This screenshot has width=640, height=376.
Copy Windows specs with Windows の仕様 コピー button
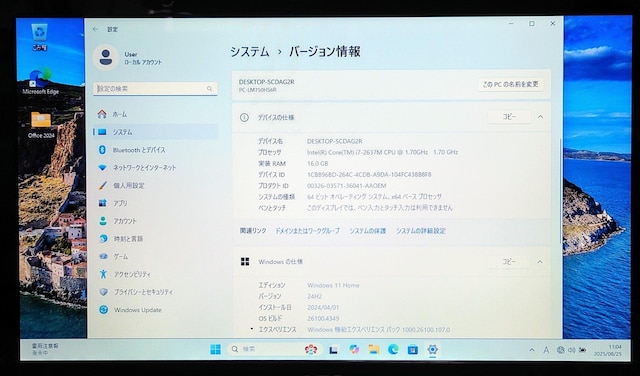tap(509, 262)
